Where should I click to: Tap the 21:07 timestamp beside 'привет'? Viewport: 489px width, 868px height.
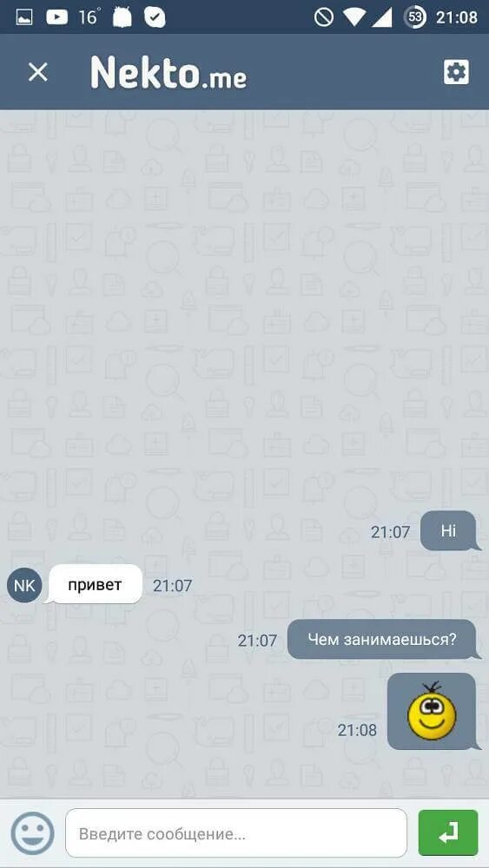[x=172, y=586]
